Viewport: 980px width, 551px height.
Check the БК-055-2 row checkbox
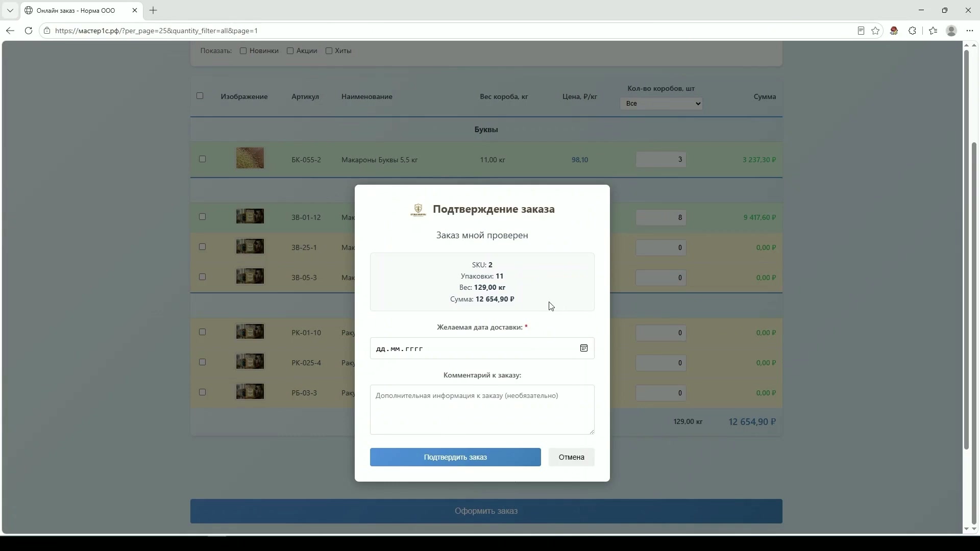pos(202,159)
